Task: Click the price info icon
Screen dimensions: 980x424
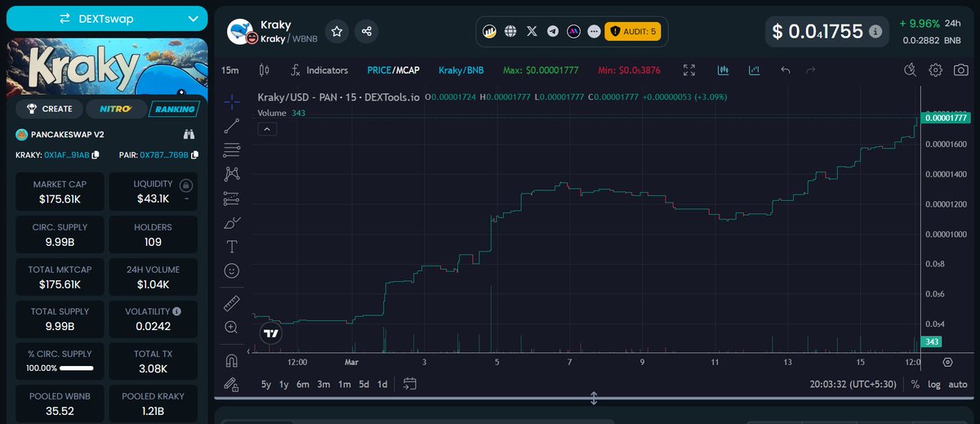Action: [875, 32]
